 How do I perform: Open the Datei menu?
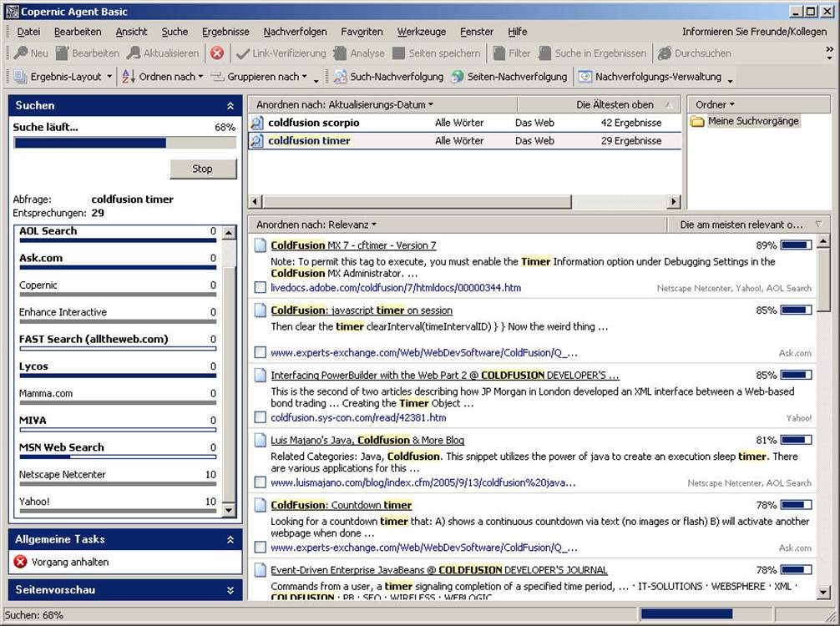pos(28,32)
